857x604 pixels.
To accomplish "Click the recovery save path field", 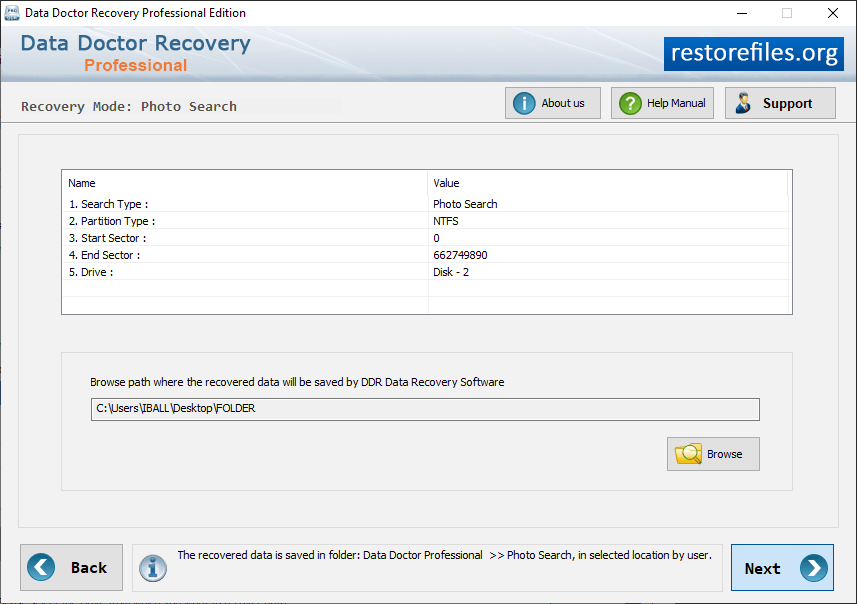I will [425, 409].
